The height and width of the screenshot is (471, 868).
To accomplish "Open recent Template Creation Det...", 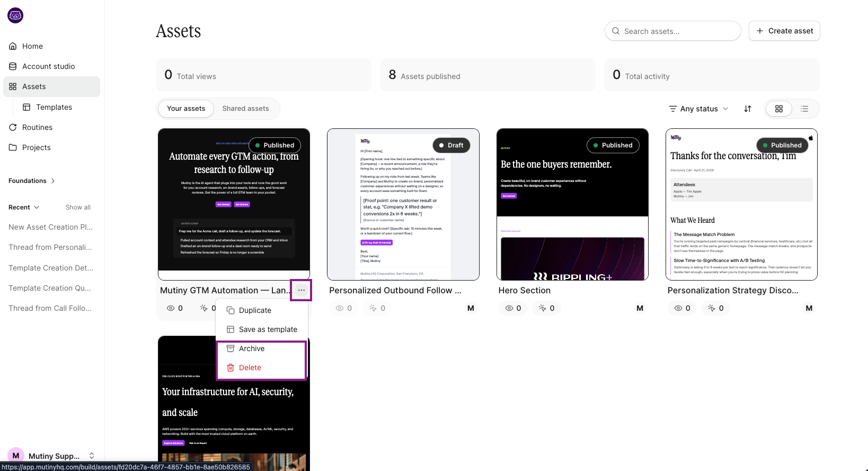I will (51, 268).
